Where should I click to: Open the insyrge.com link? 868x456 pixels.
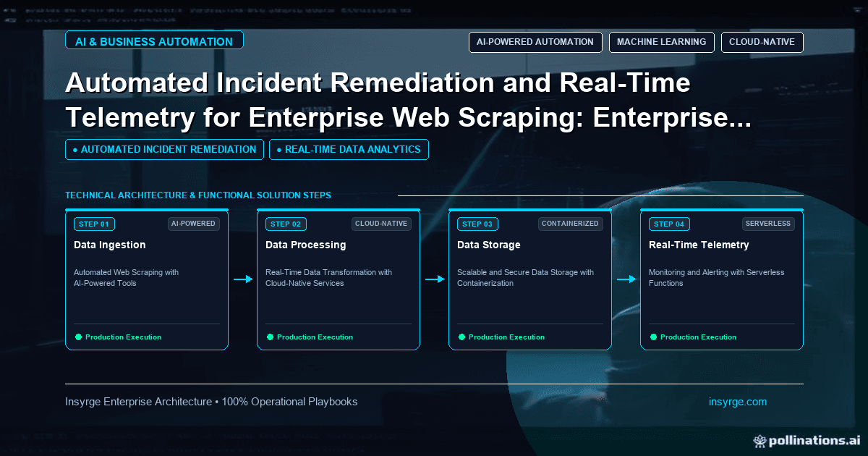point(738,402)
